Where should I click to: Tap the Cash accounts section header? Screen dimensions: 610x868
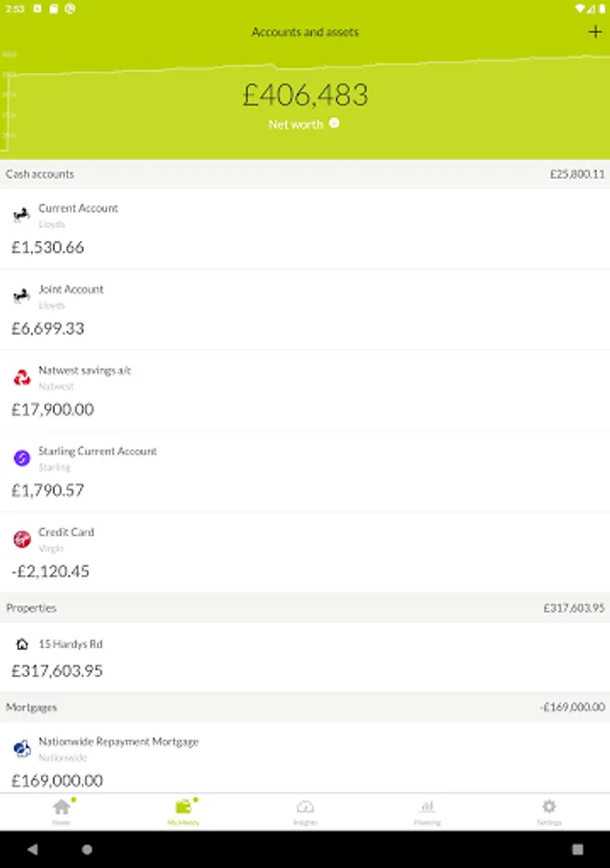(x=305, y=175)
